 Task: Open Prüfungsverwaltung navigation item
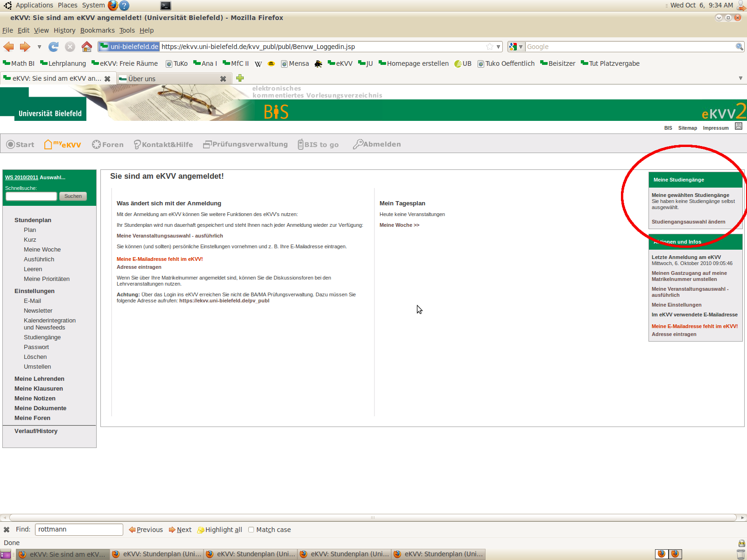point(246,145)
